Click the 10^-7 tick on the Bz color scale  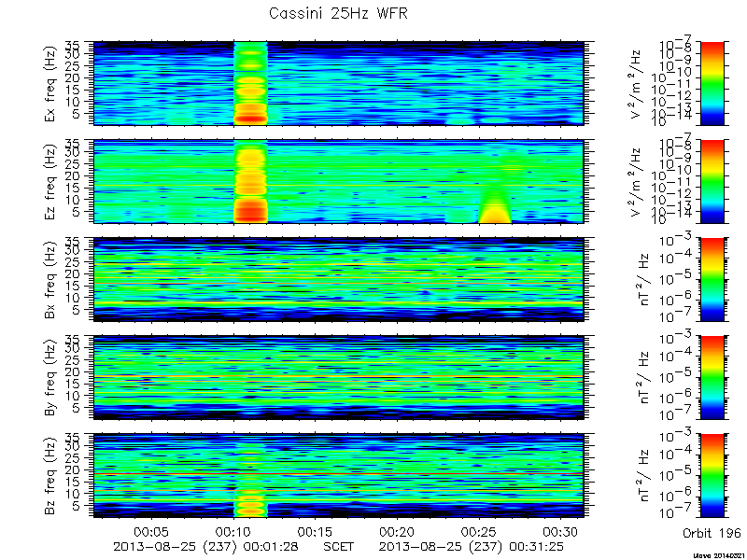677,512
